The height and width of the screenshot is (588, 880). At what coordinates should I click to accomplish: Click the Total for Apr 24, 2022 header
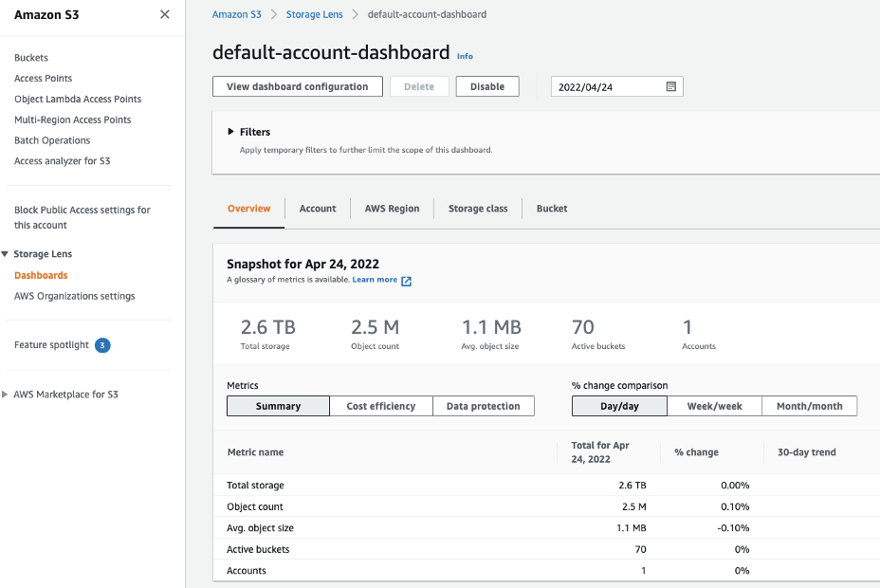coord(600,452)
